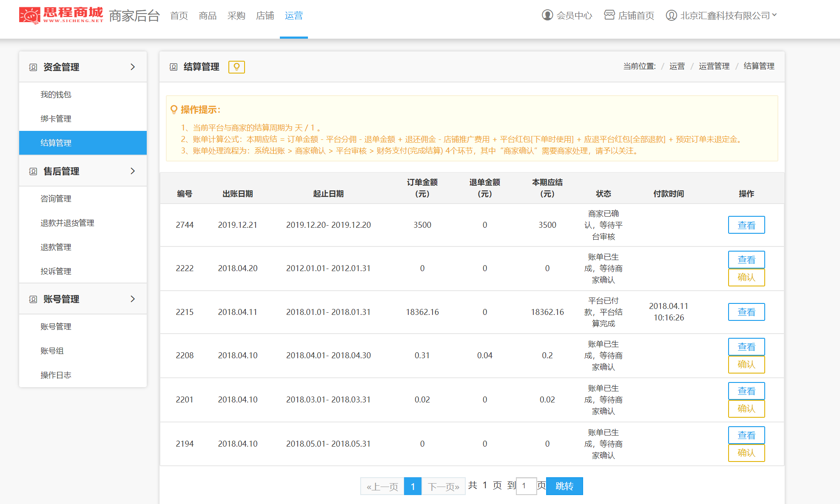Collapse the 售后管理 chevron

coord(133,171)
